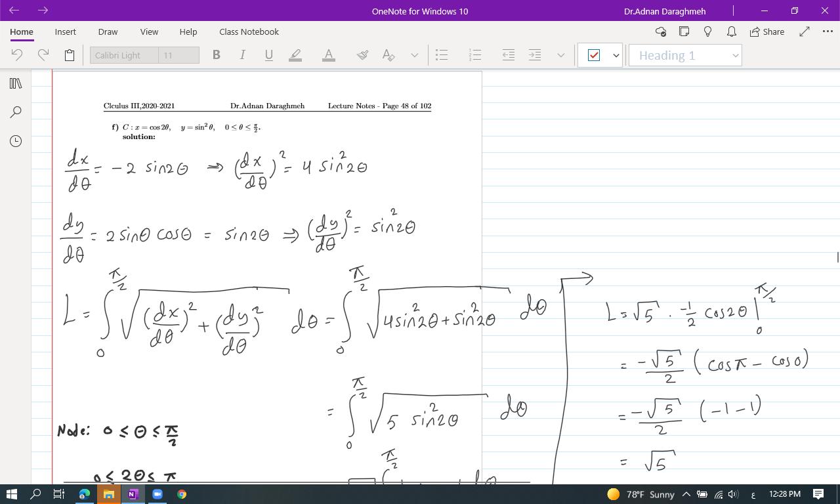
Task: Open the feed notes pane icon
Action: (684, 31)
